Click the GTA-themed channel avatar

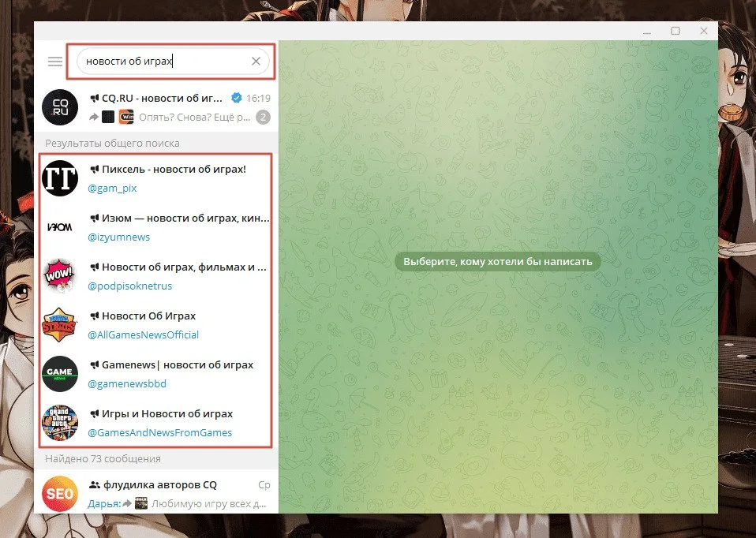click(x=60, y=423)
